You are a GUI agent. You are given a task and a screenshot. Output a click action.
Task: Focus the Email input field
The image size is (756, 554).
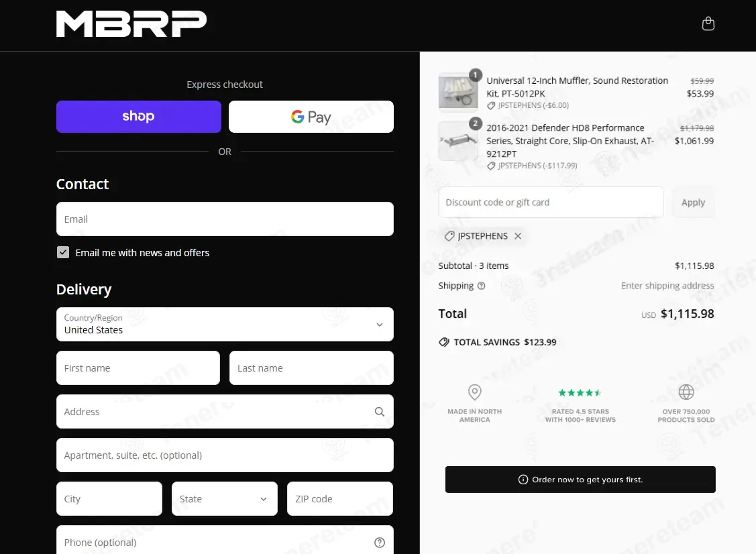click(x=225, y=219)
